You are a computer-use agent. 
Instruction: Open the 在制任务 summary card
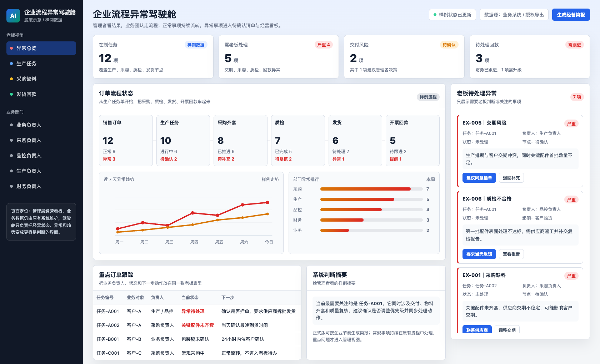pos(153,57)
